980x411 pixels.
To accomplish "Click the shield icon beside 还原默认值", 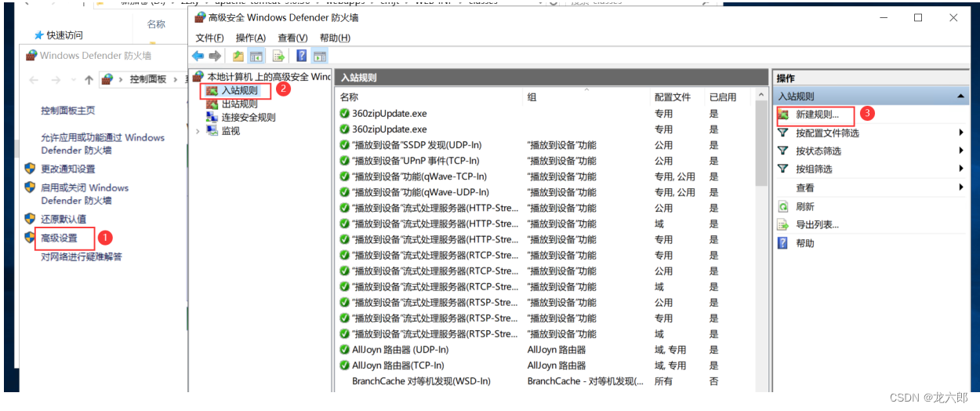I will coord(30,219).
